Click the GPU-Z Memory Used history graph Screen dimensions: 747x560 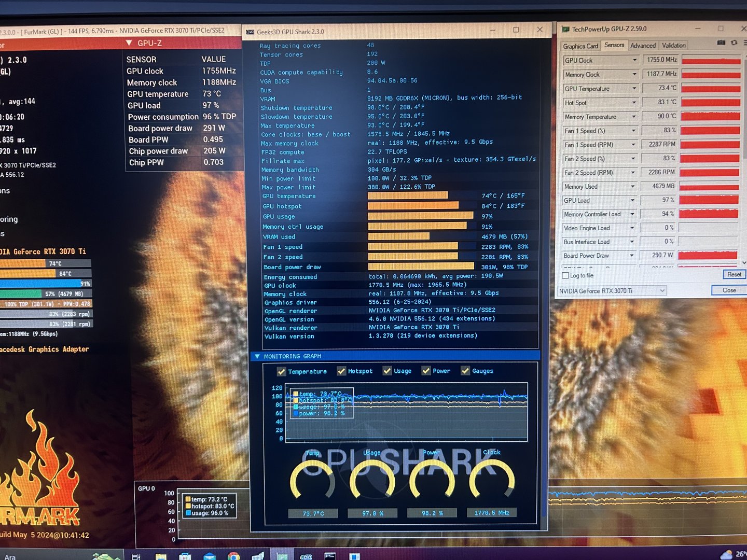[709, 186]
